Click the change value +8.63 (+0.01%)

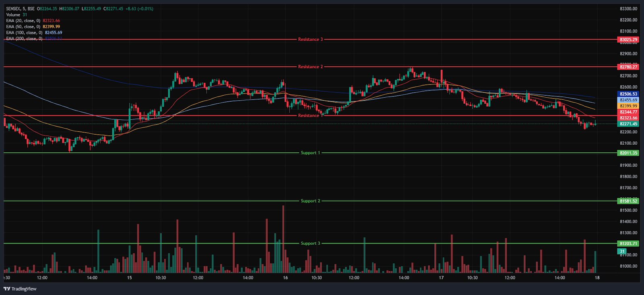click(x=139, y=9)
